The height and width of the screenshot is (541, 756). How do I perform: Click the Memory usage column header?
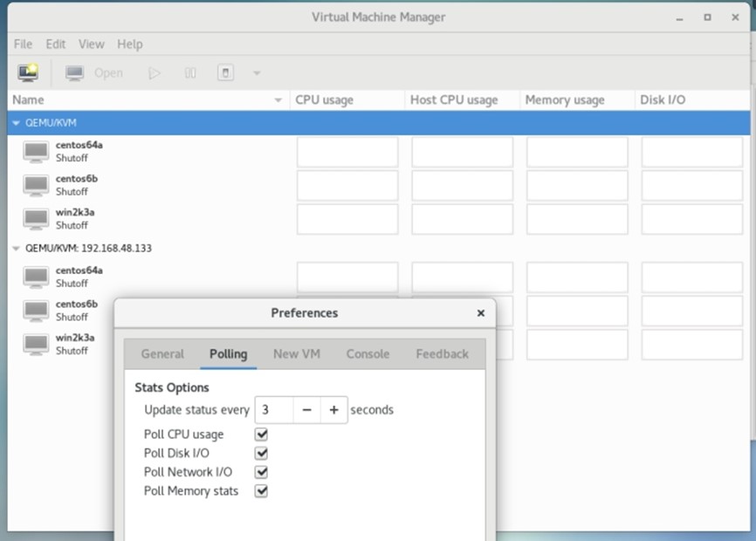577,100
